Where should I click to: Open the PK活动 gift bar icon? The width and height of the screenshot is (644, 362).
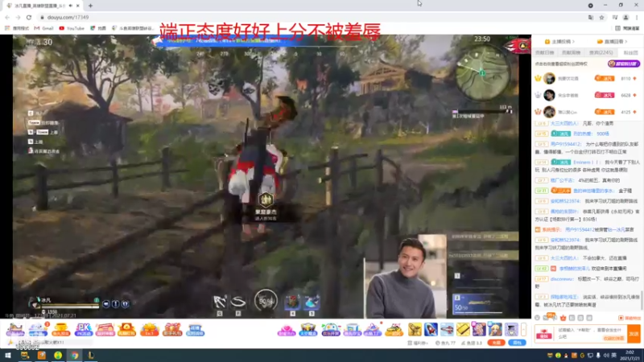tap(84, 329)
